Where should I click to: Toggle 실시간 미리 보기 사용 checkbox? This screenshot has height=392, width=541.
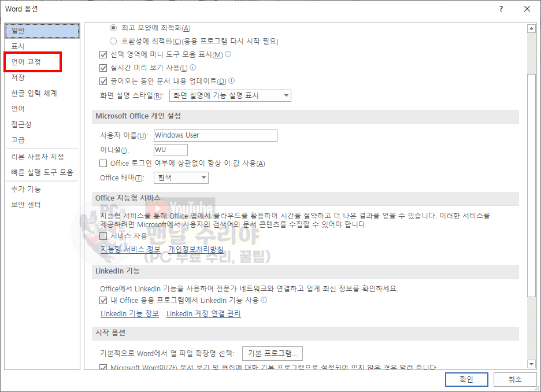coord(103,68)
